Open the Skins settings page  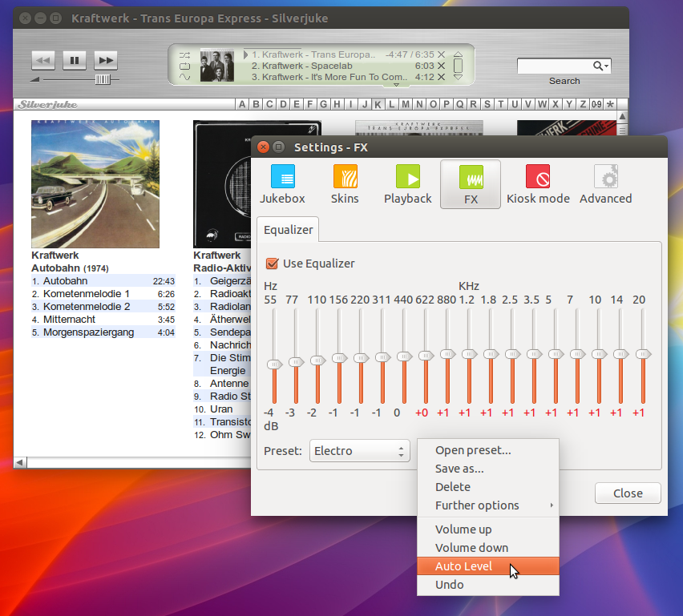pos(345,184)
